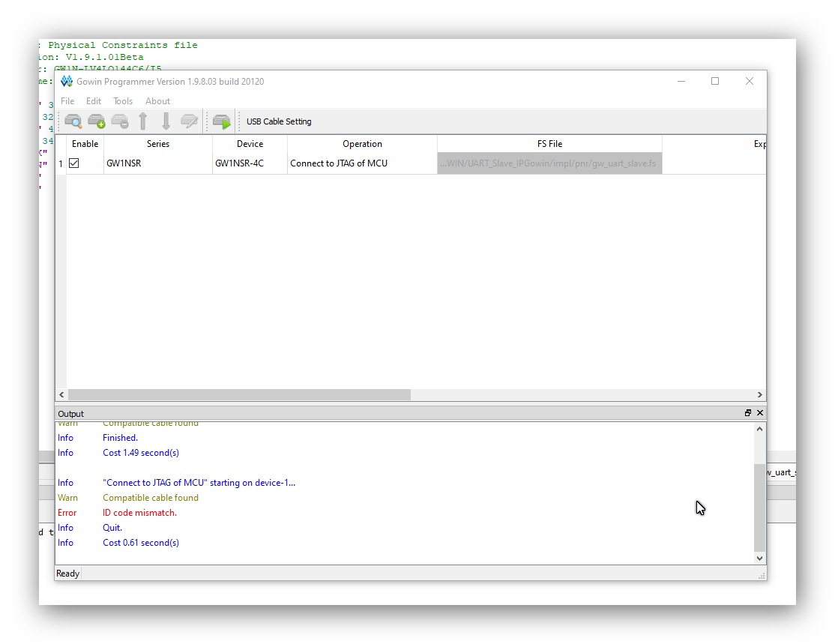The width and height of the screenshot is (835, 644).
Task: Click the Output panel vertical scrollbar thumb
Action: tap(759, 508)
